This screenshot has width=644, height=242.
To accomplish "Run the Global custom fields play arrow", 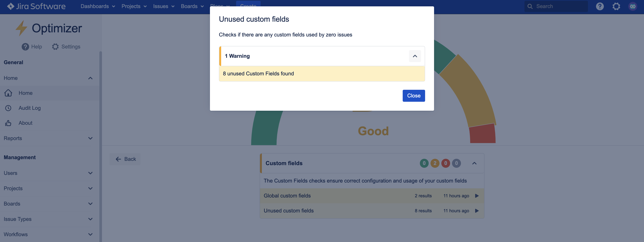I will pos(477,196).
